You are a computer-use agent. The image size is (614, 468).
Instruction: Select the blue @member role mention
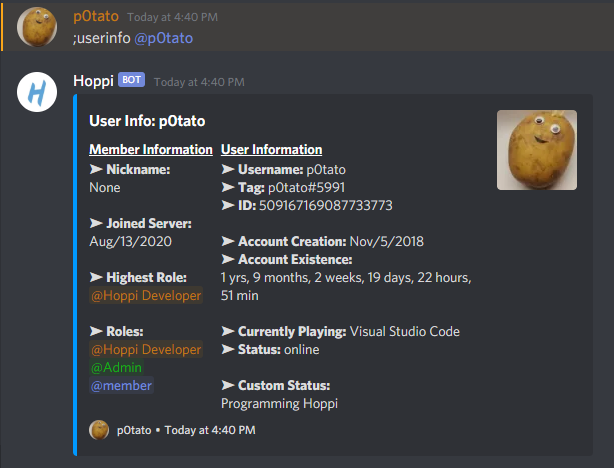click(x=121, y=385)
